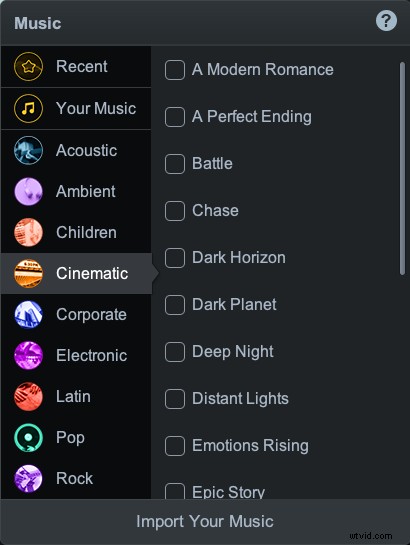Click the Electronic genre icon
Viewport: 410px width, 545px height.
tap(28, 356)
